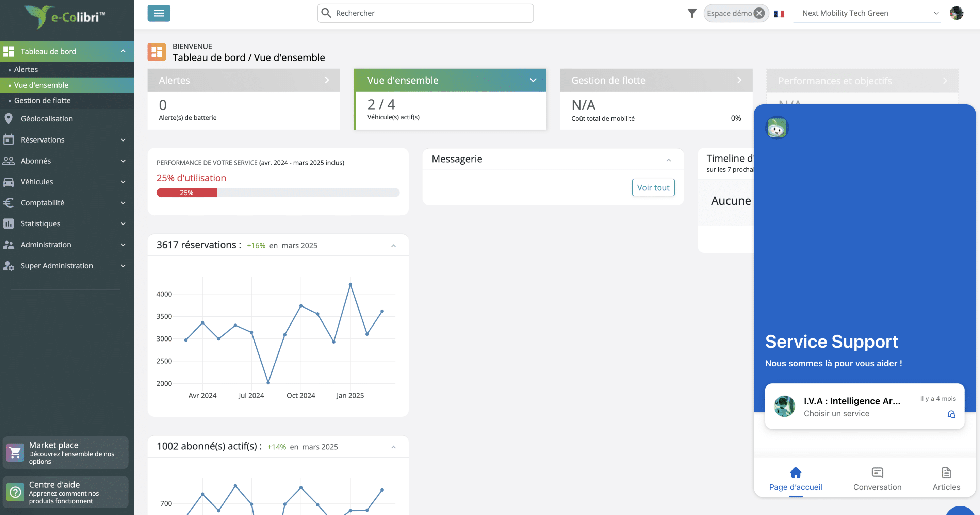Toggle the hamburger menu button

pos(159,13)
